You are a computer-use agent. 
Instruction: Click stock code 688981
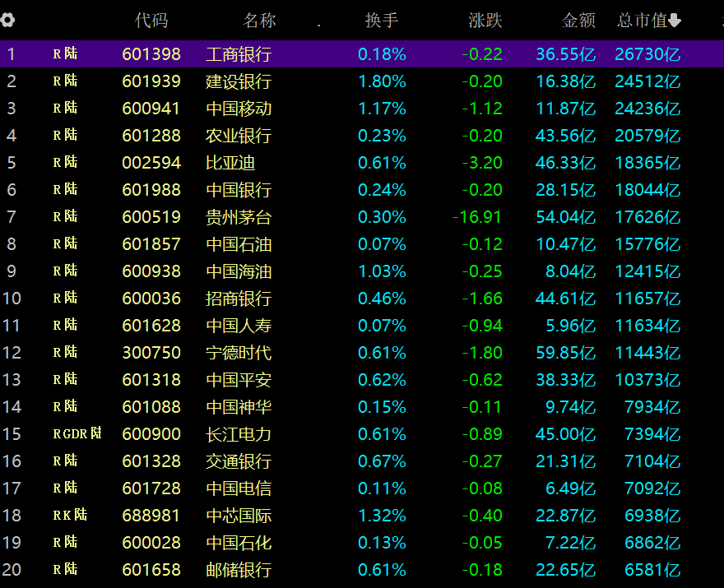click(151, 516)
